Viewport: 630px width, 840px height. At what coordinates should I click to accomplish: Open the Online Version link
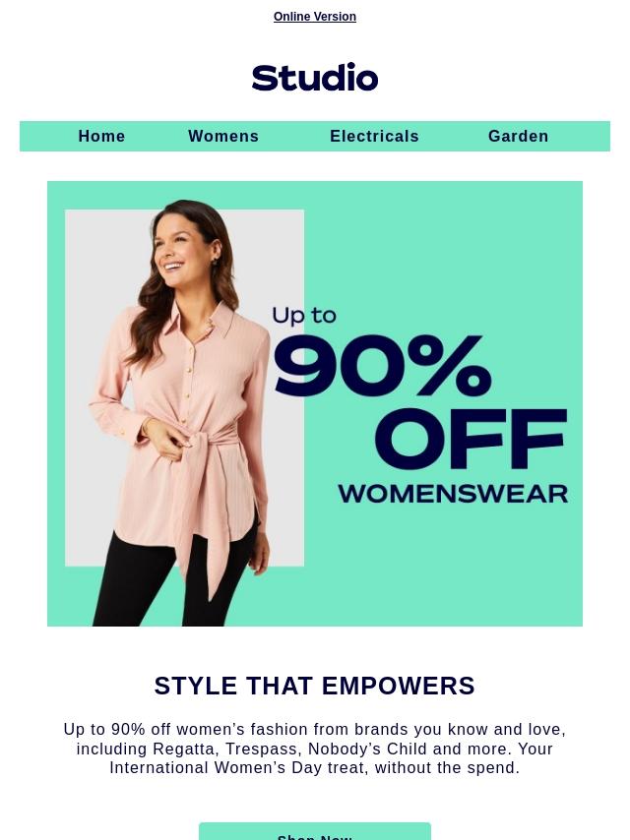[x=315, y=17]
